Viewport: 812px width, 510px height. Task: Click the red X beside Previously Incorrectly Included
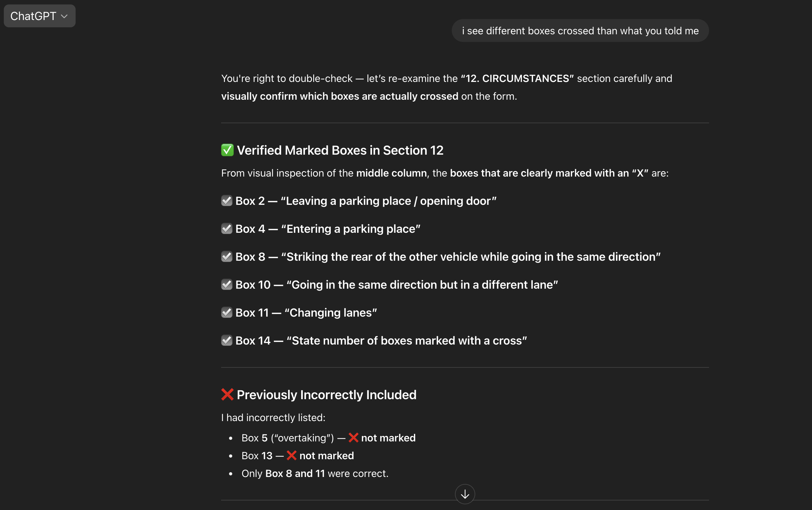point(227,394)
